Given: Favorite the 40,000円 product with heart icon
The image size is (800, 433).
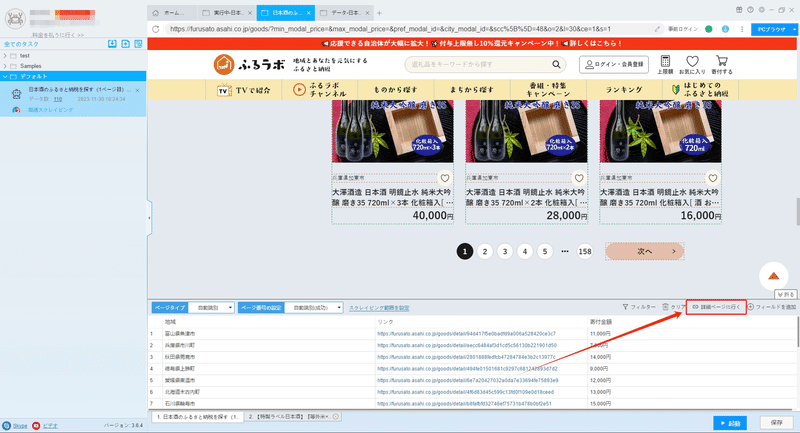Looking at the screenshot, I should pos(445,178).
